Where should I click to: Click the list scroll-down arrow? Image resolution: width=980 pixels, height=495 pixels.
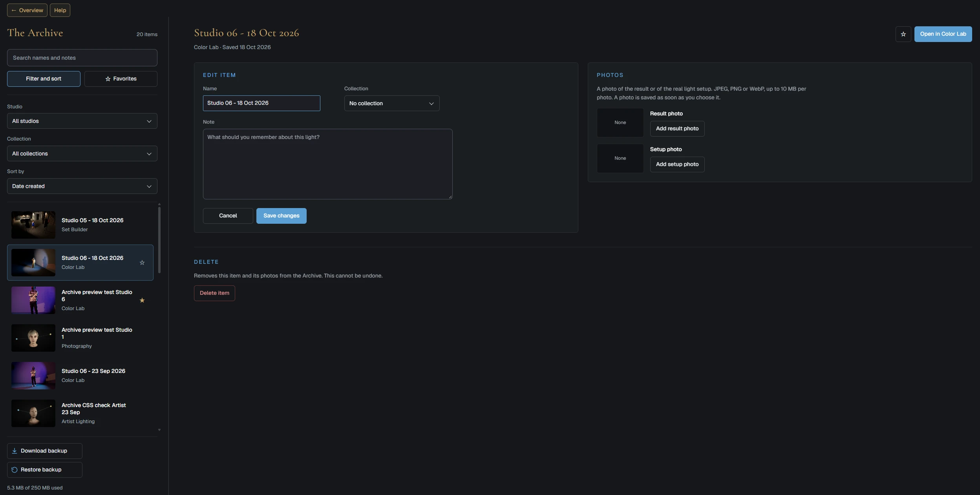coord(159,430)
